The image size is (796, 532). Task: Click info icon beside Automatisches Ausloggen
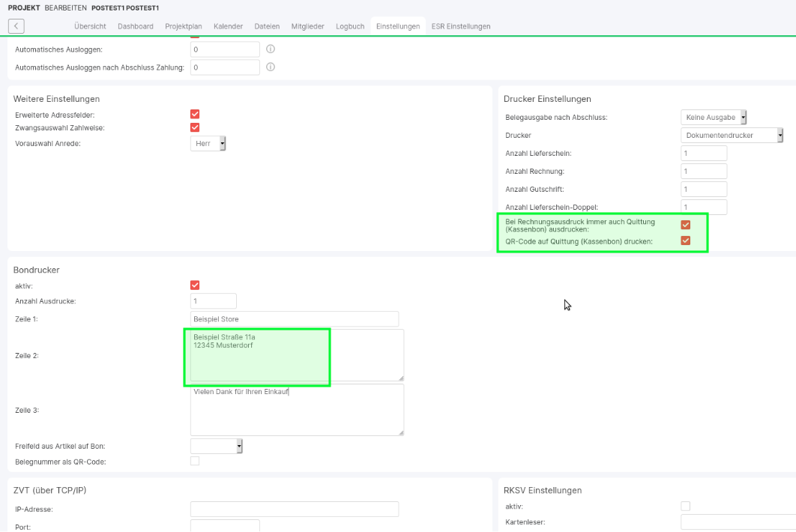(x=271, y=49)
